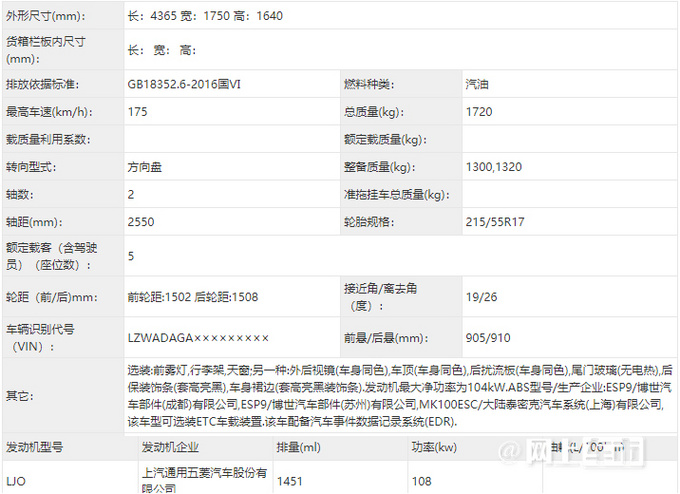Click the 排量(ml) column header
This screenshot has width=680, height=494.
(299, 447)
